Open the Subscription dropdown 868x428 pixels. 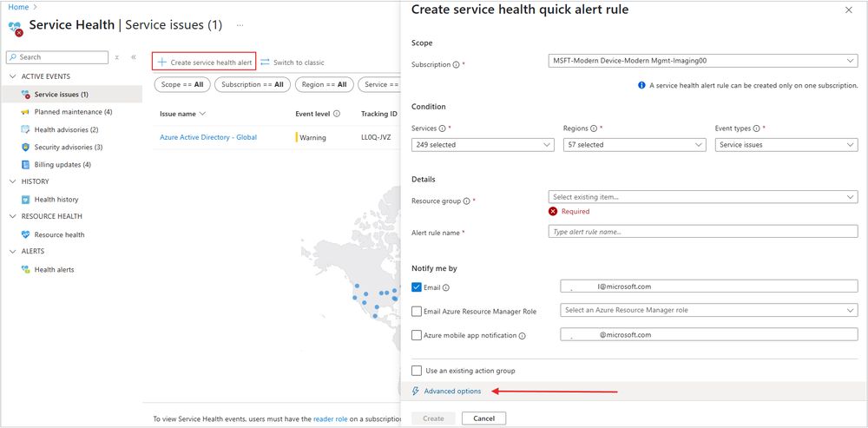coord(702,61)
